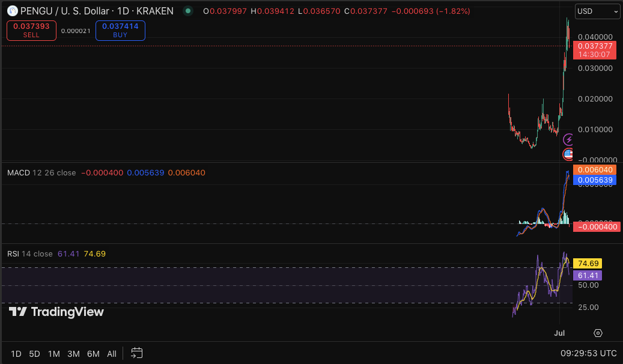Click the green market status dot
The height and width of the screenshot is (364, 623).
tap(188, 11)
